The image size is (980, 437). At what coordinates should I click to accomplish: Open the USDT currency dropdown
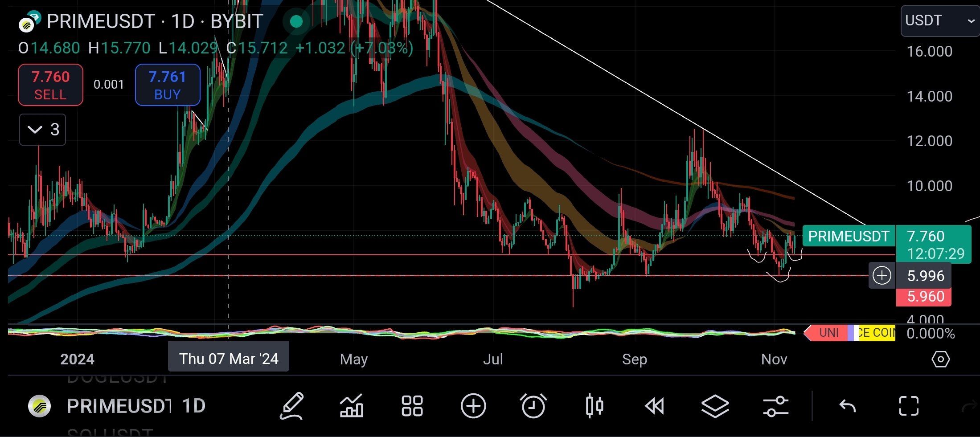940,20
